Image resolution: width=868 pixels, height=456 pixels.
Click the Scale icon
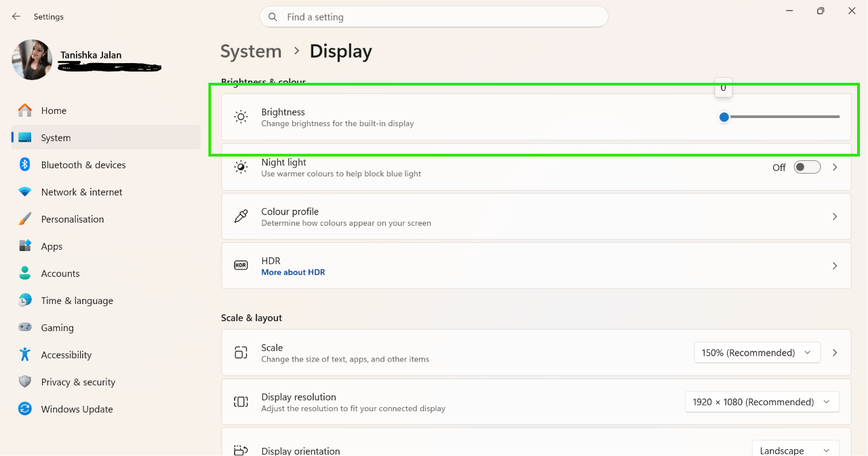pyautogui.click(x=241, y=352)
